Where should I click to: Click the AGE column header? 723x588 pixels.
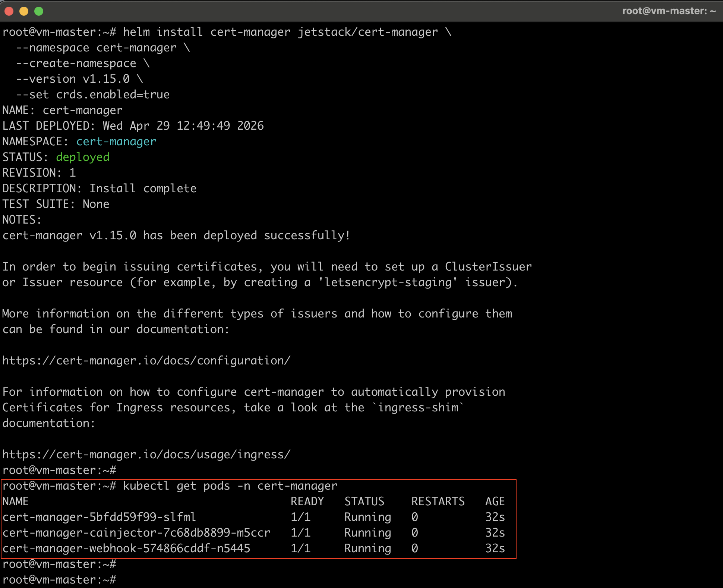(x=495, y=502)
